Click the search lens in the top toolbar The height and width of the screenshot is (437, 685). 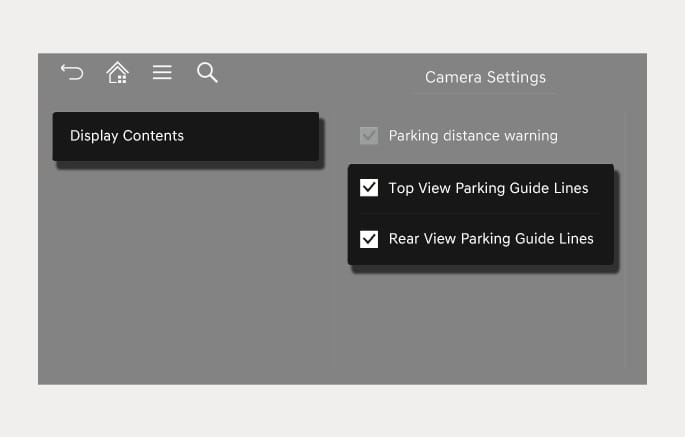(x=207, y=72)
